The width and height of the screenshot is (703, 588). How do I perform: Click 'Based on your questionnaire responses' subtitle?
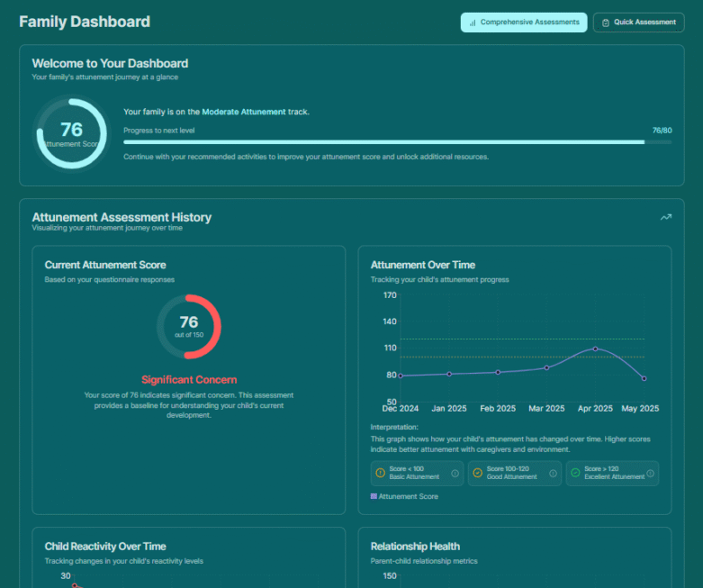click(x=110, y=279)
